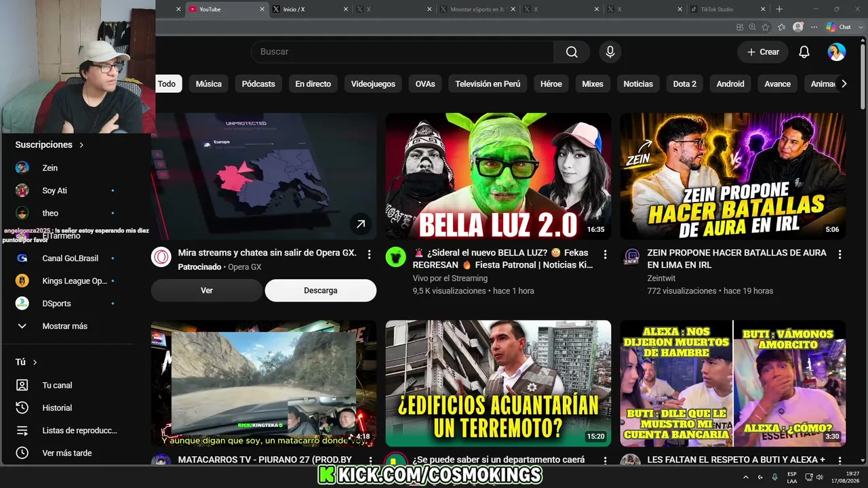Click in the Buscar search field

click(402, 52)
